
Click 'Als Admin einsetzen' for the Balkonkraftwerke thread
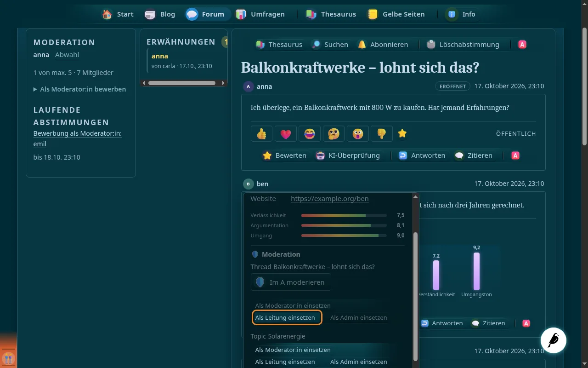coord(359,318)
